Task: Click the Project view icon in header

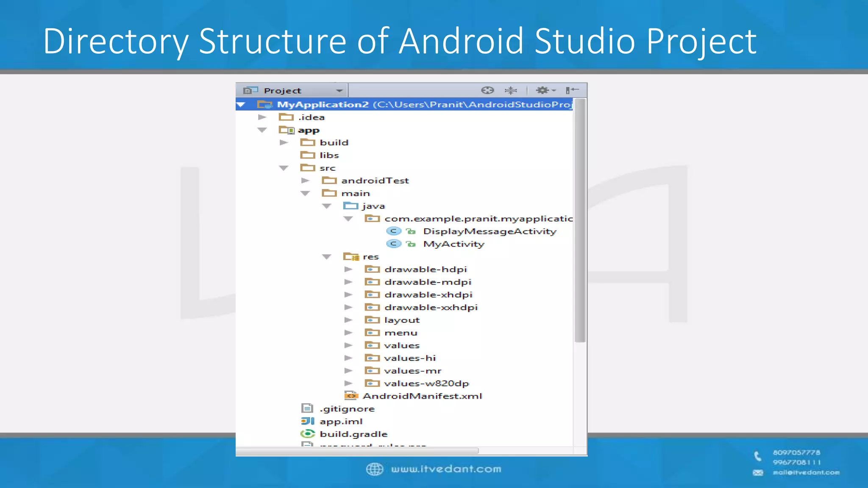Action: click(x=250, y=90)
